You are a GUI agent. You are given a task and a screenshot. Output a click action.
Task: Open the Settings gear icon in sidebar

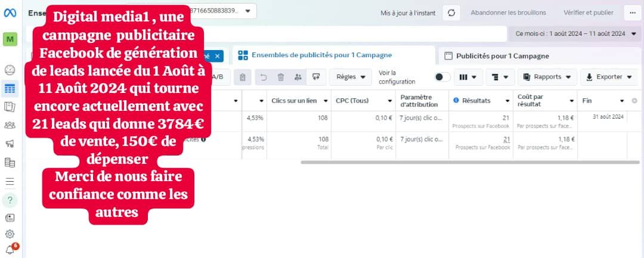click(x=10, y=234)
